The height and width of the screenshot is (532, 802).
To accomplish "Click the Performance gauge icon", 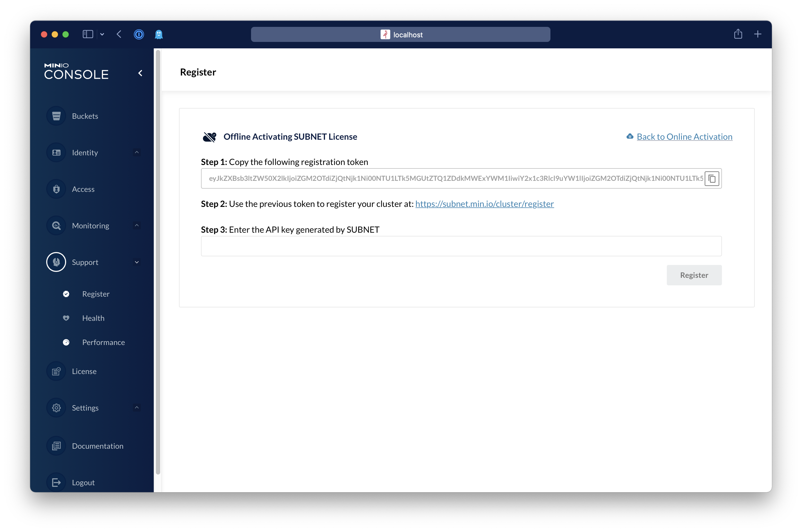I will 66,342.
